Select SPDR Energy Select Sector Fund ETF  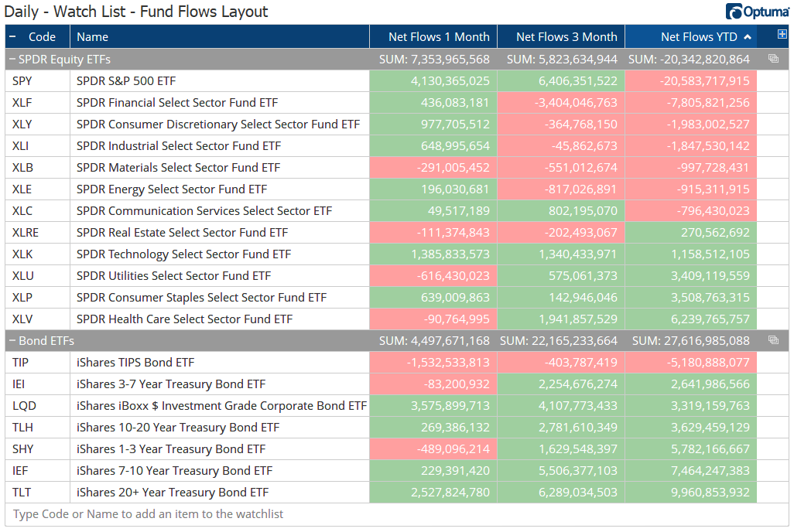pyautogui.click(x=172, y=189)
